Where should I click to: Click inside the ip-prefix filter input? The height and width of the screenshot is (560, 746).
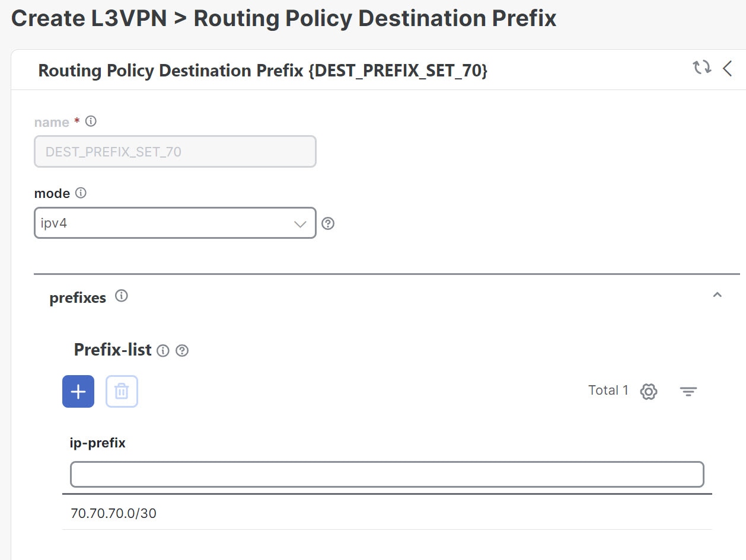click(386, 474)
